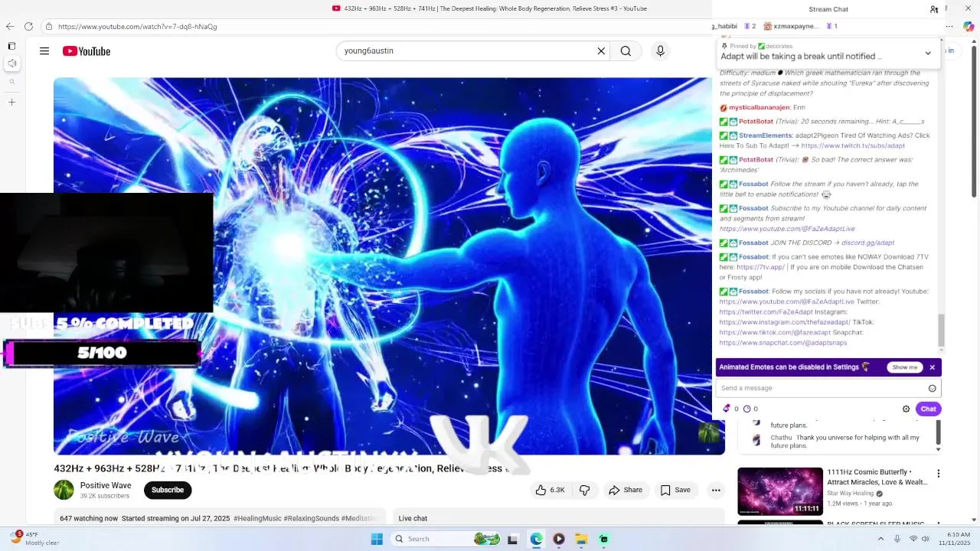Open the Positive Wave channel name link

pos(106,485)
